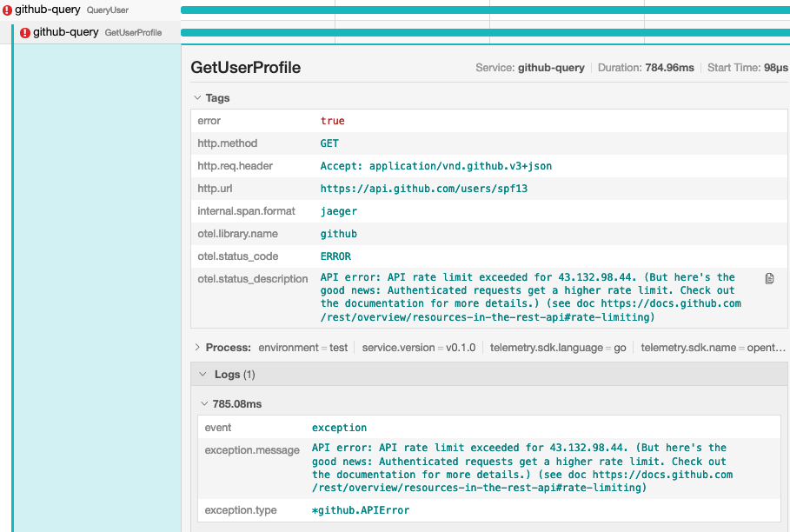Click the http.req.header Accept value row
This screenshot has height=532, width=790.
click(x=435, y=166)
